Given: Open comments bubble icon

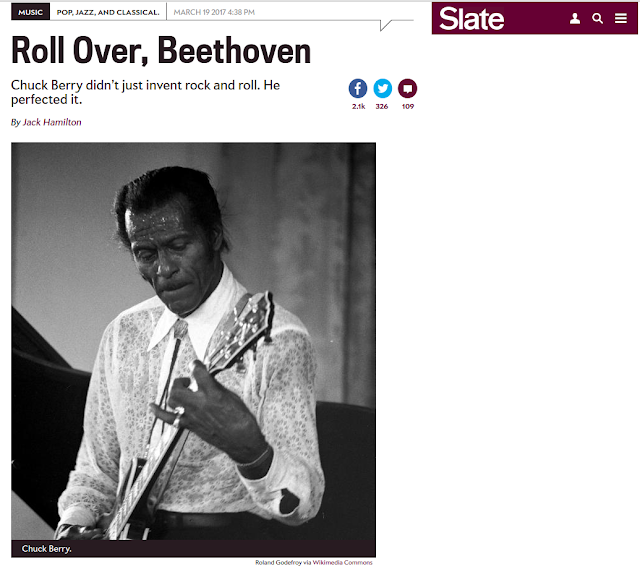Looking at the screenshot, I should coord(407,89).
